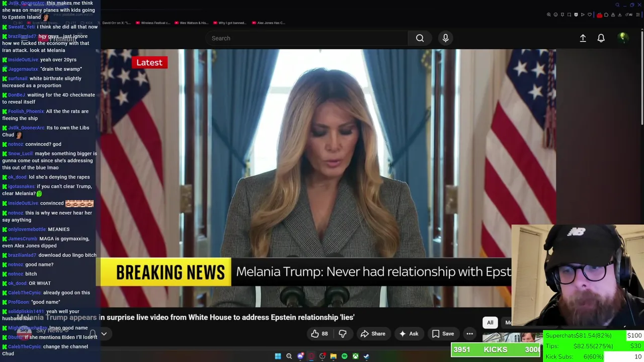Like the video with thumbs-up icon

tap(319, 334)
